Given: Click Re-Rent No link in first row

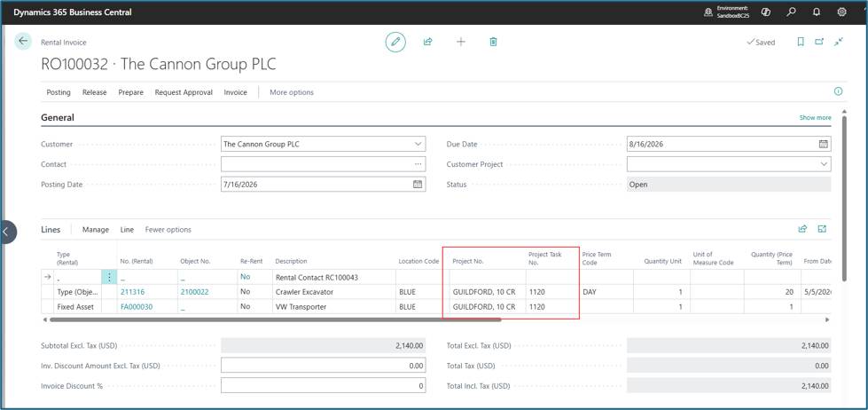Looking at the screenshot, I should coord(246,277).
